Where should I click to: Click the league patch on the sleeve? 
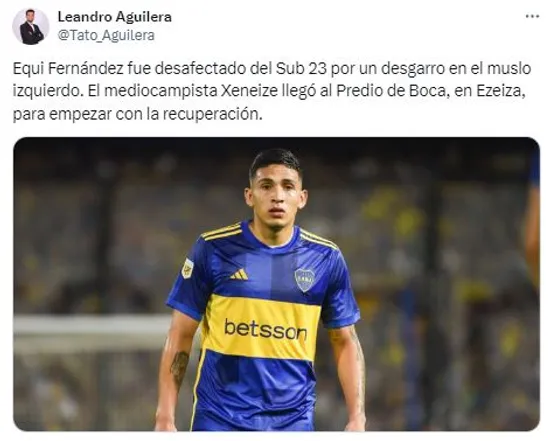[188, 268]
